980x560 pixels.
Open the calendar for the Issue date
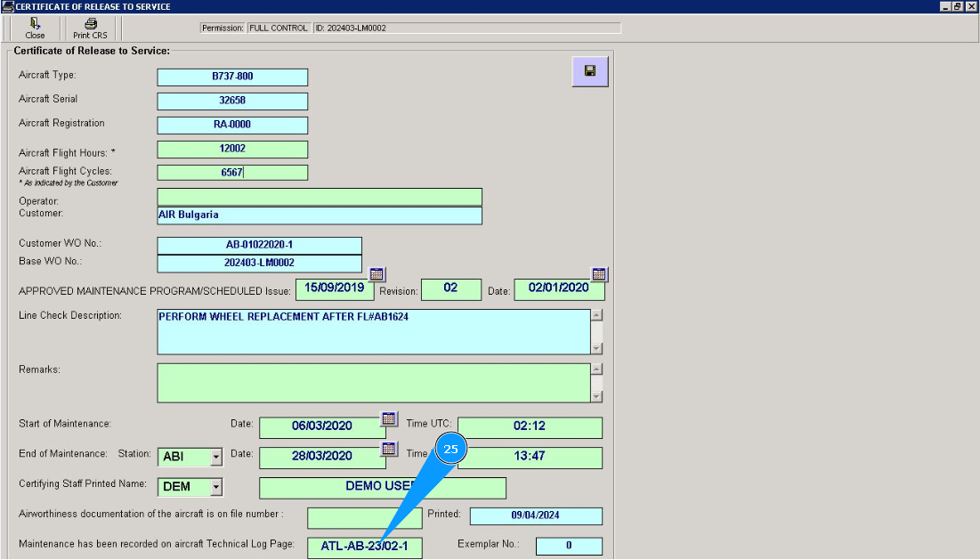click(377, 274)
